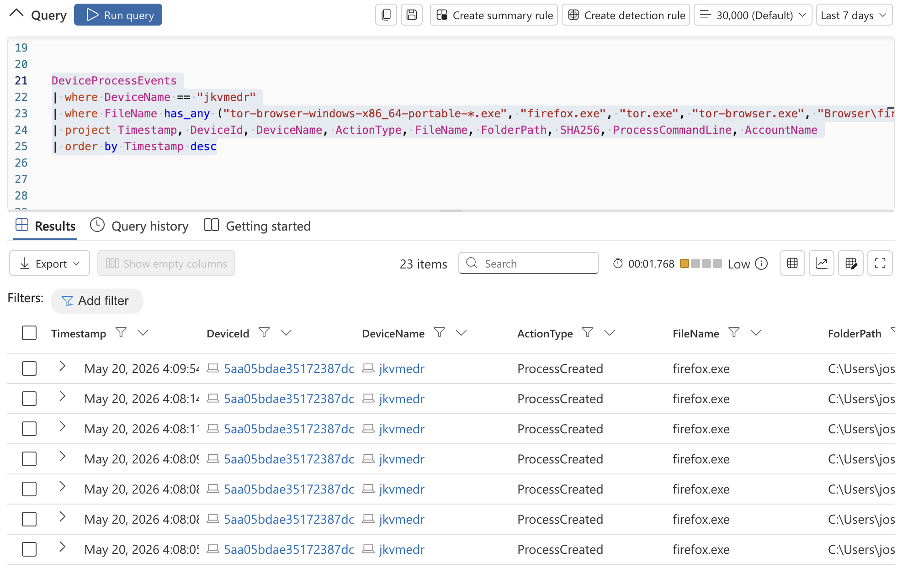Image resolution: width=924 pixels, height=568 pixels.
Task: Open the DeviceId column chevron menu
Action: 286,333
